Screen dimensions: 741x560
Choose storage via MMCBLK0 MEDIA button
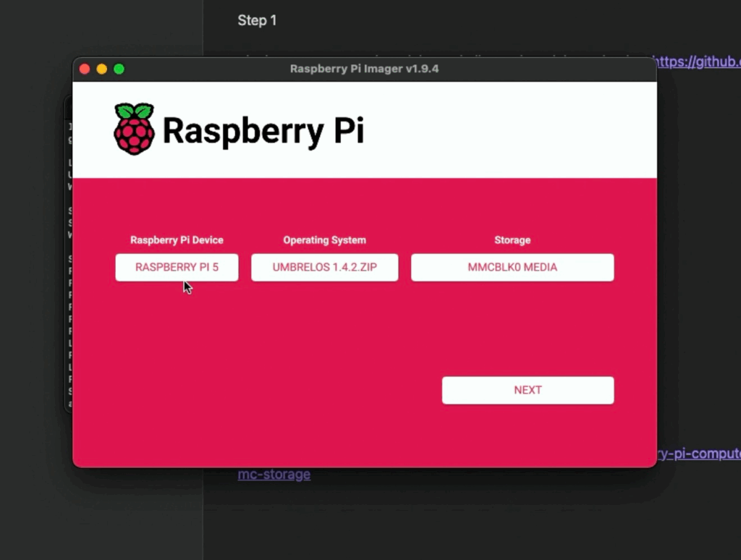tap(512, 267)
